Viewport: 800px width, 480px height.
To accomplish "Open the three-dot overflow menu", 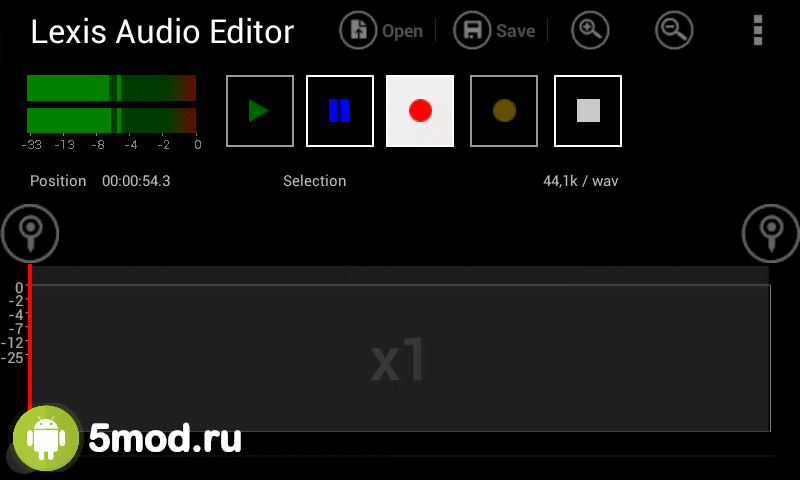I will [758, 30].
